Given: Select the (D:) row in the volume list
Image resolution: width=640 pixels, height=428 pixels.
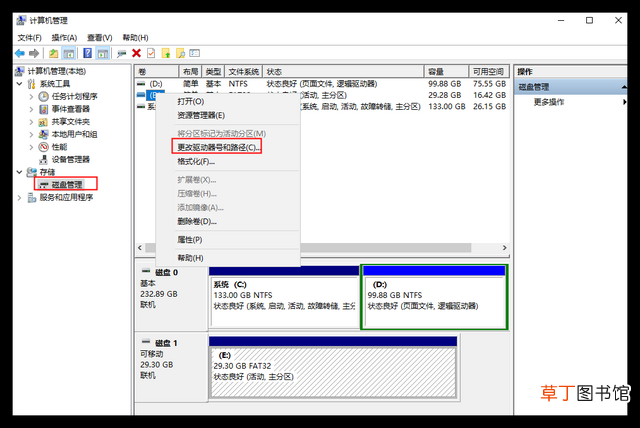Looking at the screenshot, I should 322,84.
